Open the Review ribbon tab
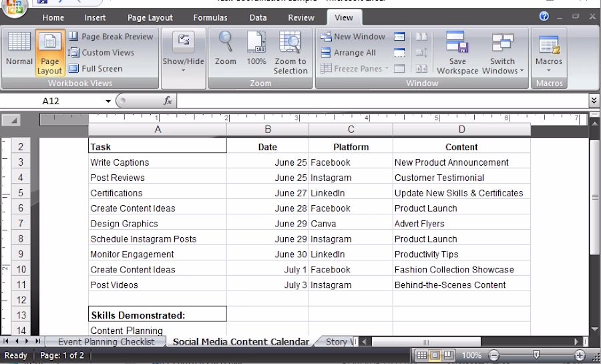The width and height of the screenshot is (601, 364). tap(301, 17)
